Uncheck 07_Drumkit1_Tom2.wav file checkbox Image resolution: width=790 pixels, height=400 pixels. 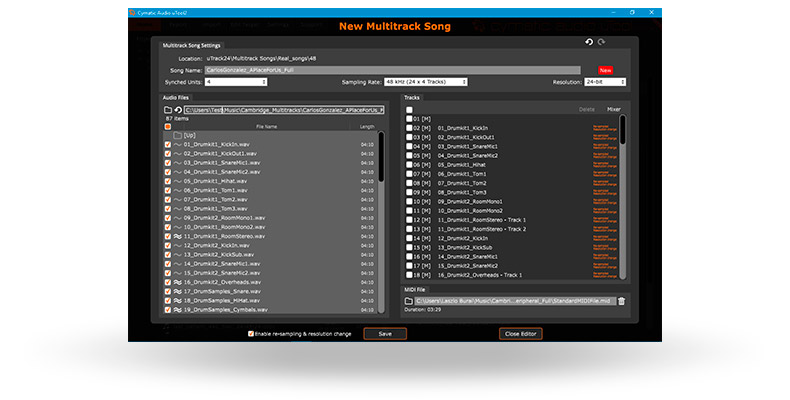168,199
